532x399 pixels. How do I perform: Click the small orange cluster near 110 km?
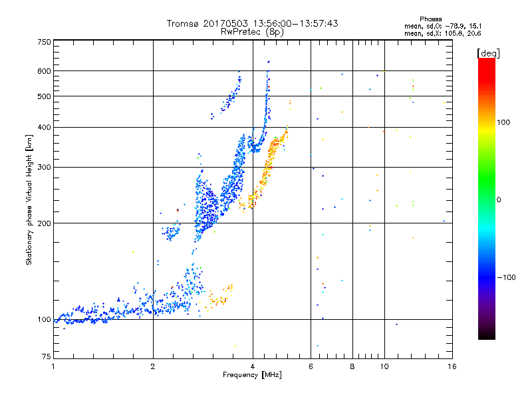221,297
